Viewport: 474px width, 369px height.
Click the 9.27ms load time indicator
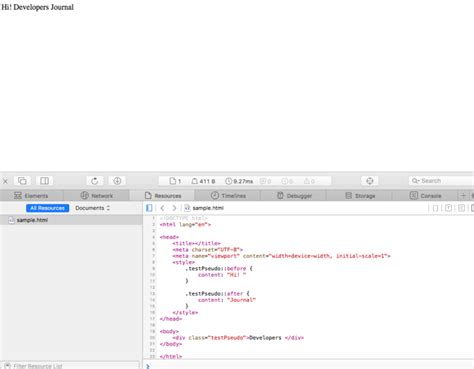click(x=239, y=181)
